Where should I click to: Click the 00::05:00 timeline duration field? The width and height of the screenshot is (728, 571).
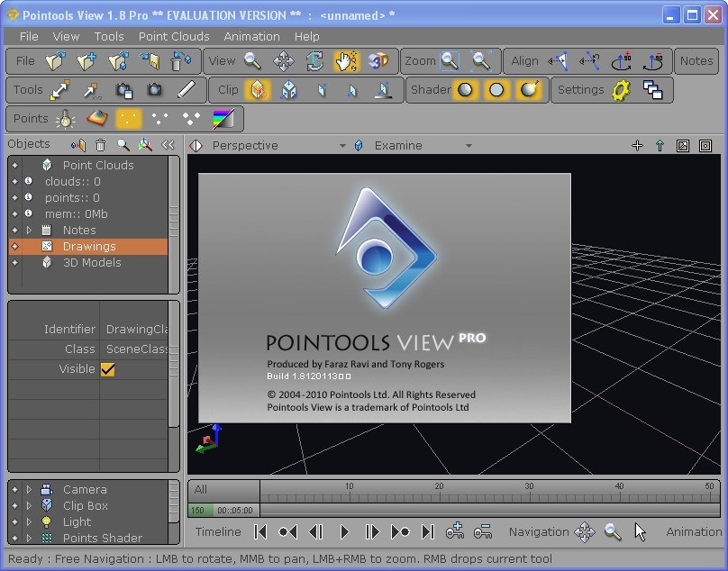[x=235, y=511]
